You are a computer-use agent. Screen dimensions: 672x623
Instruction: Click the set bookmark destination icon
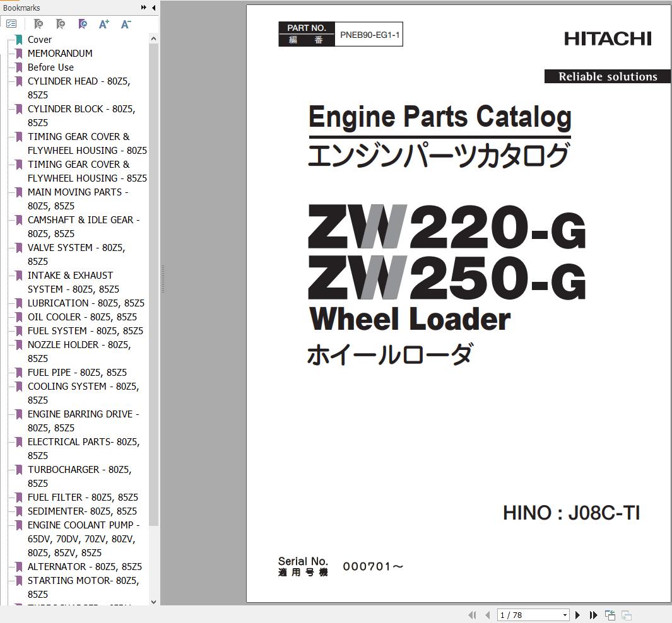[x=82, y=24]
